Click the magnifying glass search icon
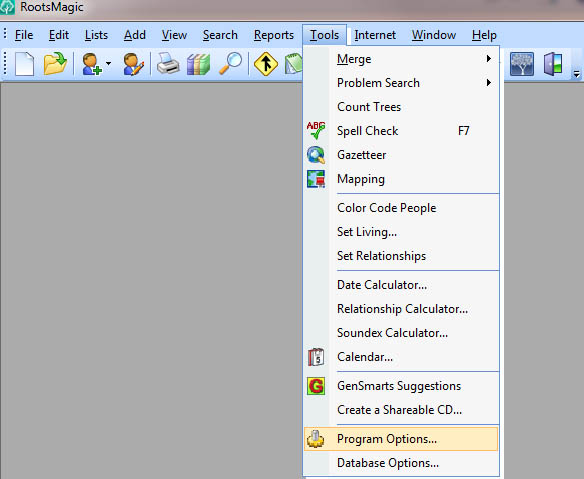Viewport: 584px width, 479px height. click(x=230, y=64)
